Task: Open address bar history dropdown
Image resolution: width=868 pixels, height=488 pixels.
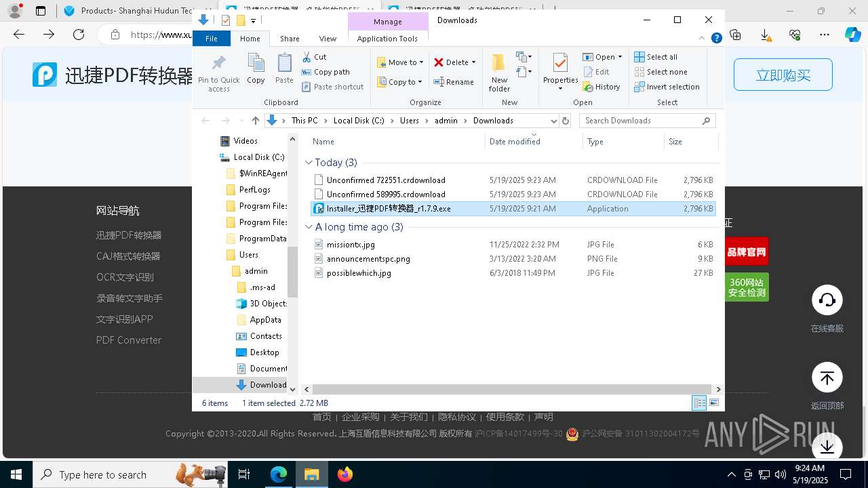Action: click(x=553, y=121)
